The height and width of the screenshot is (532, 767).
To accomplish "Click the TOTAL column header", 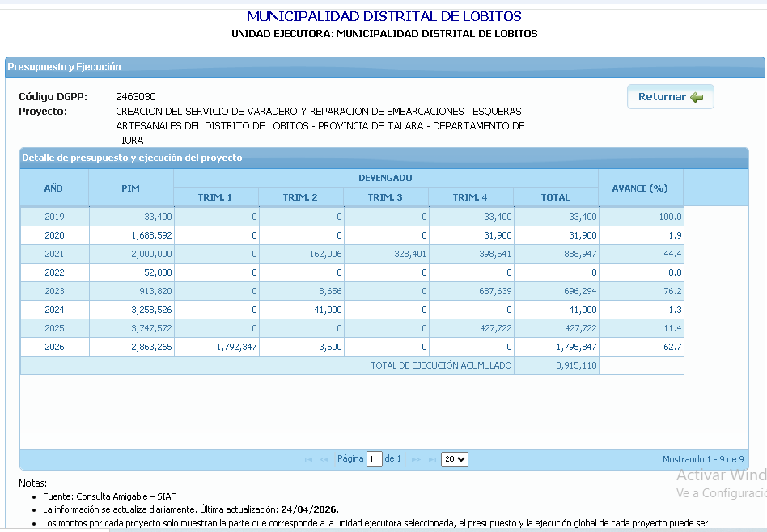I will (555, 197).
